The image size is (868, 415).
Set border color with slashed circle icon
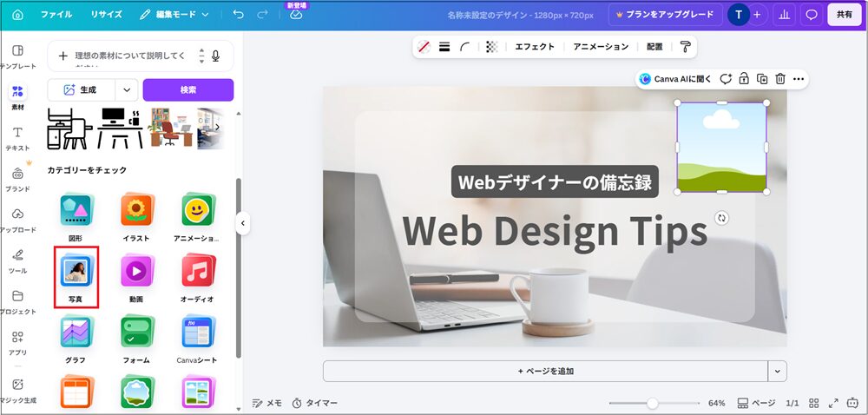tap(424, 47)
